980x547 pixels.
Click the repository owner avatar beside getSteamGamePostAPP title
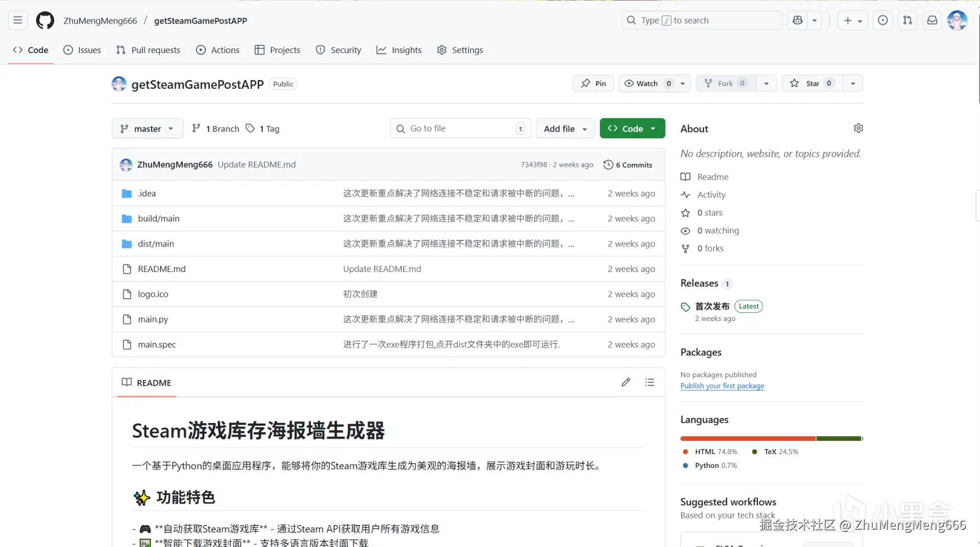pos(119,84)
